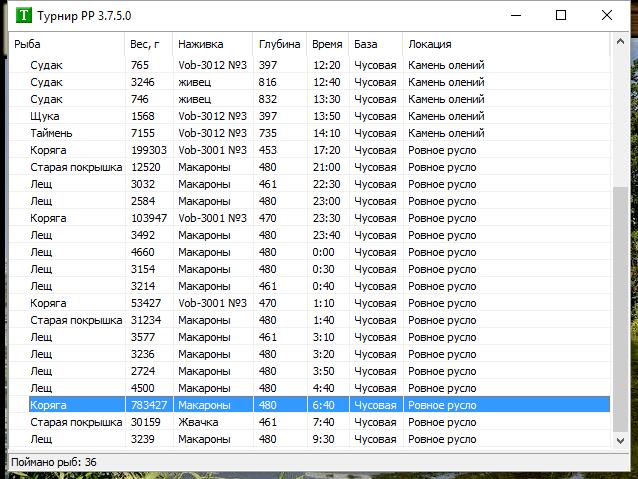Close the Турнир PP window
This screenshot has height=479, width=638.
607,15
